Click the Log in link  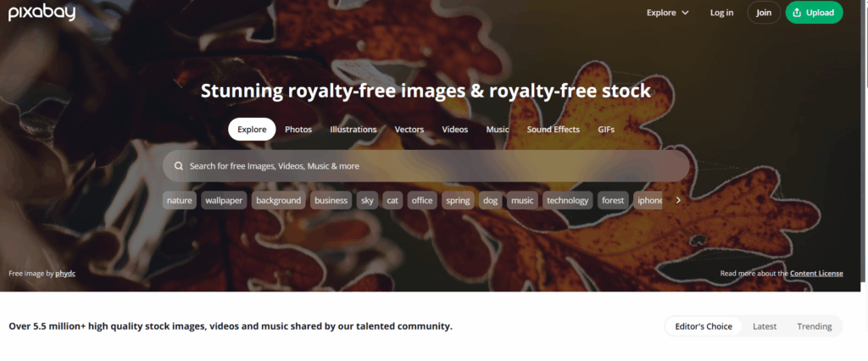(722, 13)
